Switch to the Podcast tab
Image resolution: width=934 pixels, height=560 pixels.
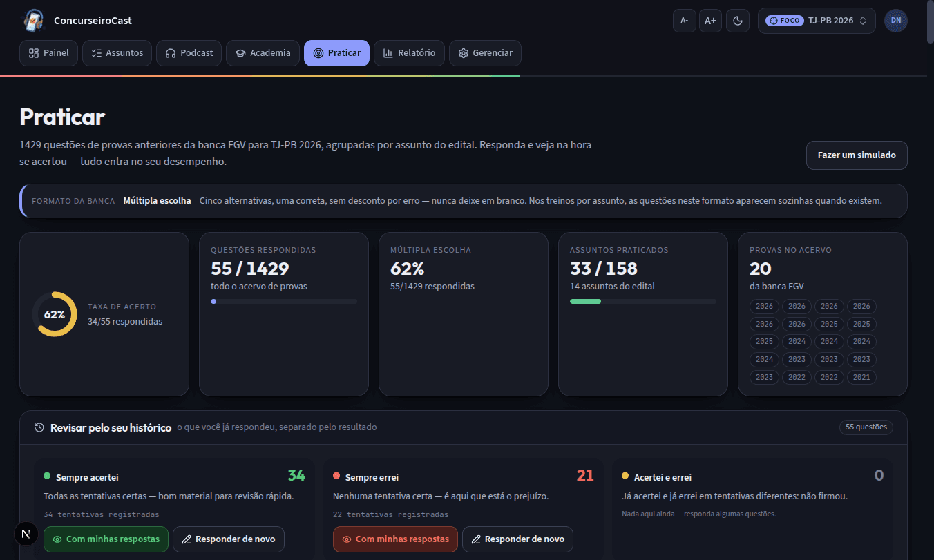pyautogui.click(x=189, y=53)
